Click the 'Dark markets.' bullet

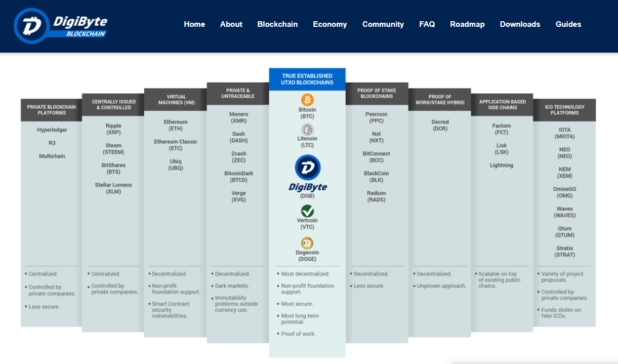[x=231, y=286]
